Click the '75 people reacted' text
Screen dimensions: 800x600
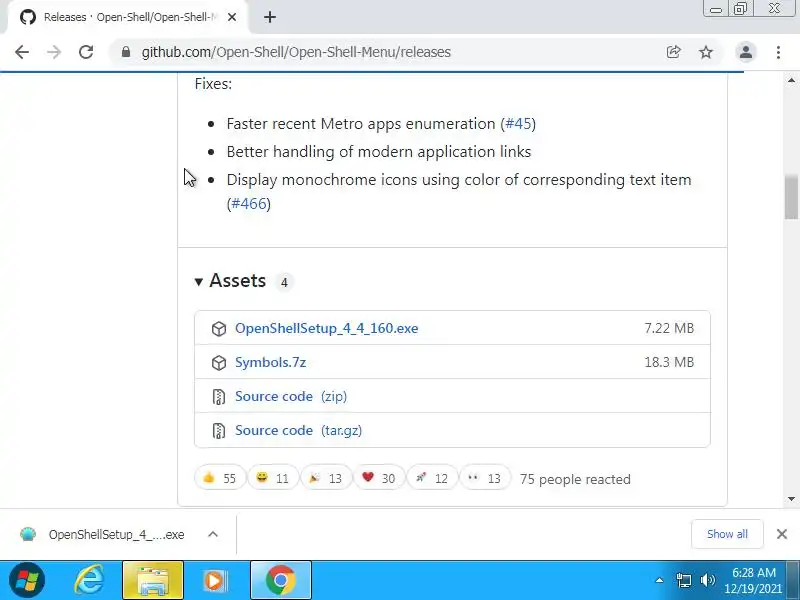(x=575, y=479)
